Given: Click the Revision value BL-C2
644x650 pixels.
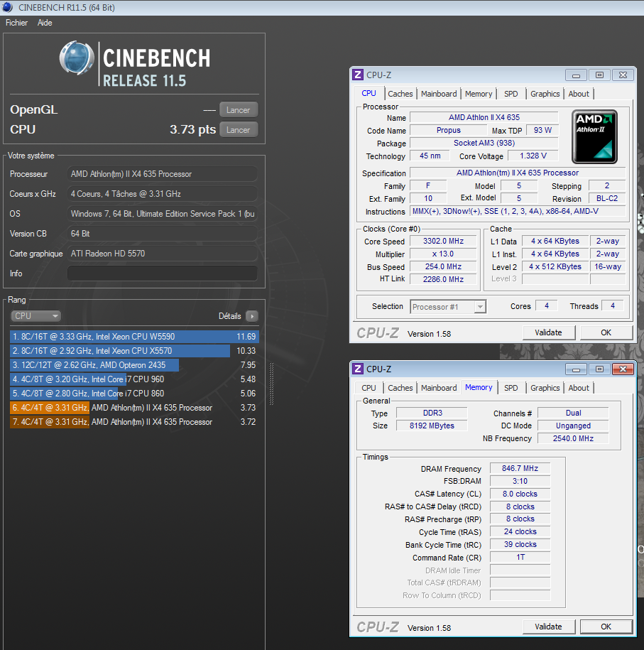Looking at the screenshot, I should tap(606, 198).
